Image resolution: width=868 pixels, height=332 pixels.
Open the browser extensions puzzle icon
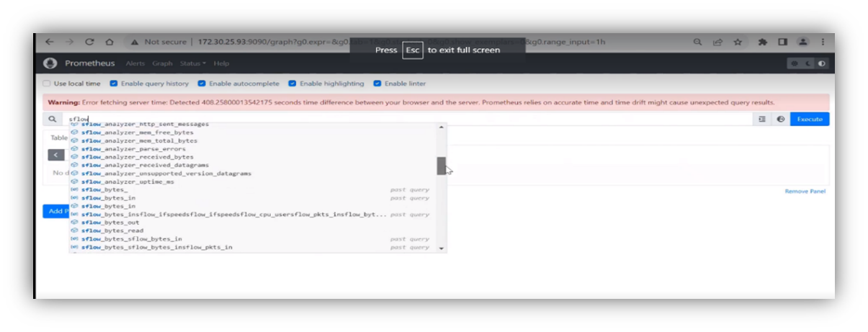click(x=762, y=42)
